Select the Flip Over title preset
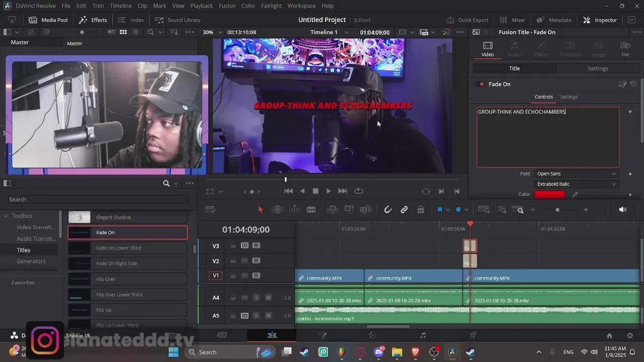The width and height of the screenshot is (644, 362). (128, 279)
